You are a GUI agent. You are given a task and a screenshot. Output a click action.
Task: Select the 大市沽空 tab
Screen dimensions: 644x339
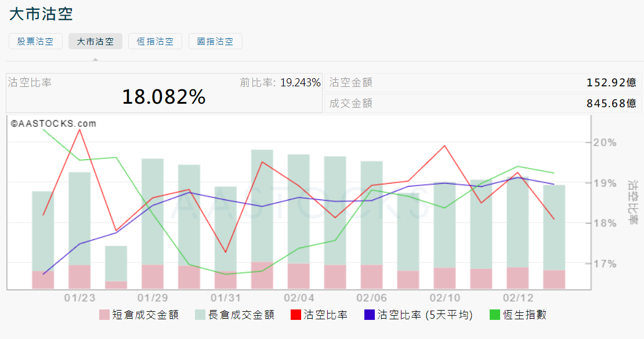(95, 41)
